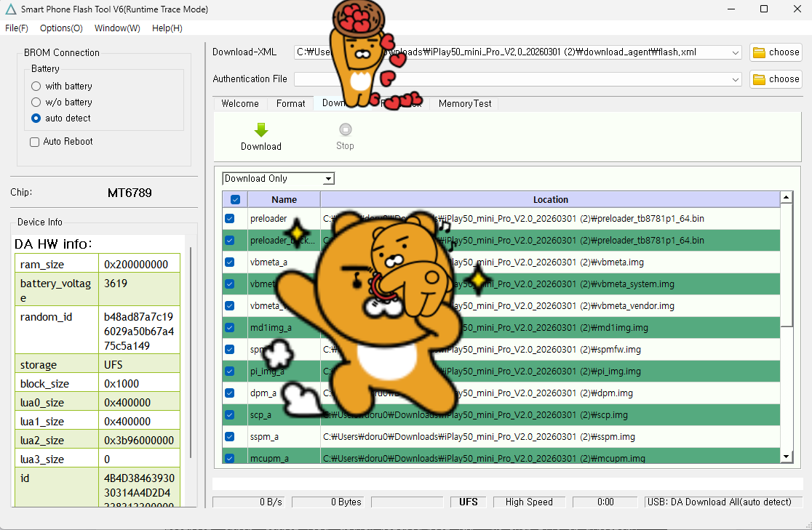Screen dimensions: 812x530
Task: Click the lua2_size value 0x3b96000000
Action: (139, 441)
